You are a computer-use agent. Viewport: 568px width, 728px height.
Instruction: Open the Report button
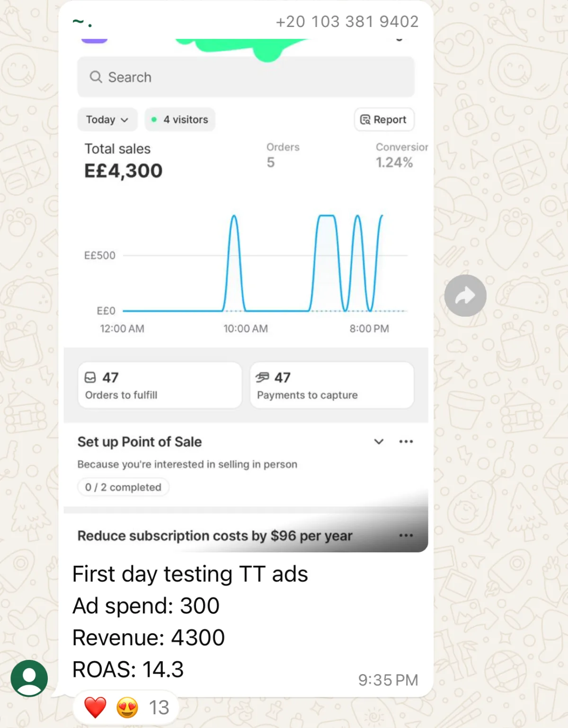click(384, 120)
